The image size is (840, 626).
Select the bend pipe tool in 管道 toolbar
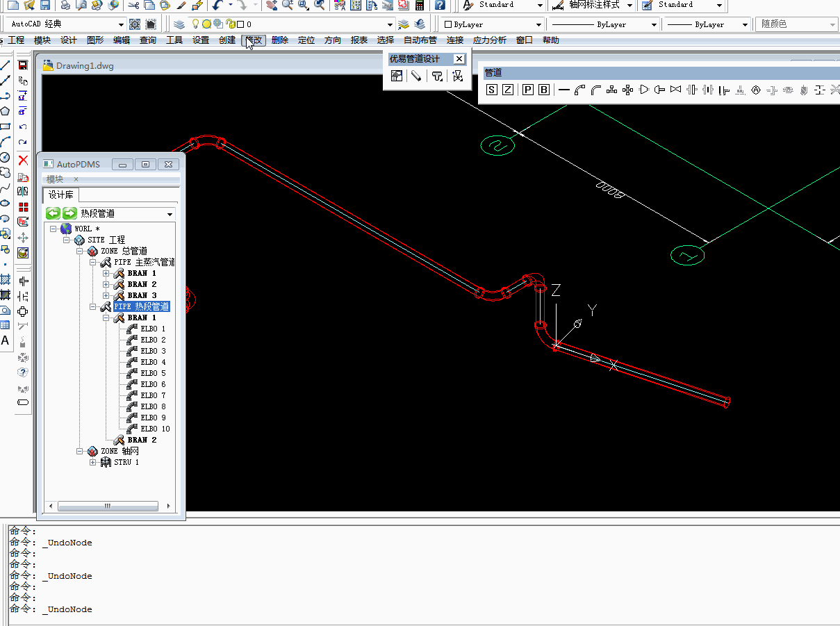595,90
